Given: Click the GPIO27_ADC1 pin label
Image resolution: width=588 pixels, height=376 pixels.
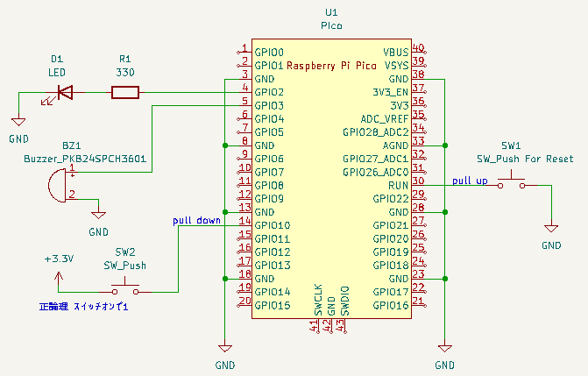Looking at the screenshot, I should 376,159.
